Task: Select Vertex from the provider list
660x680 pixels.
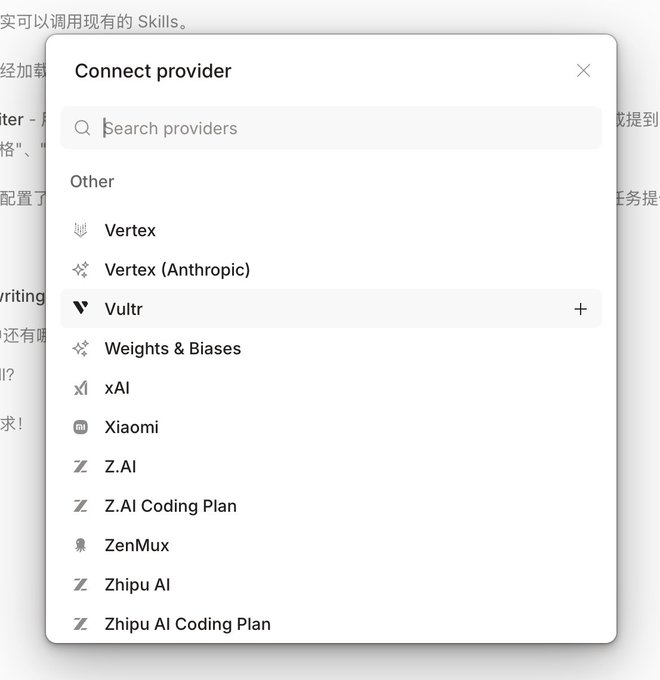Action: tap(130, 230)
